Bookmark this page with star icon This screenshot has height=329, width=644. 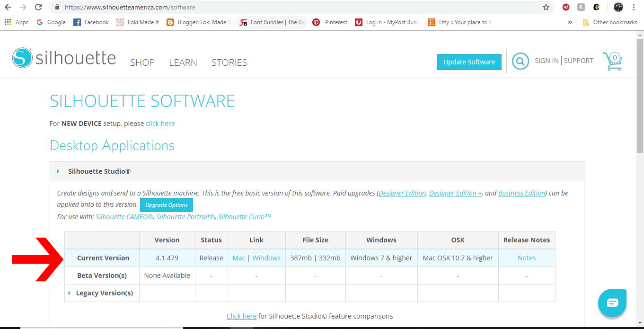[546, 7]
